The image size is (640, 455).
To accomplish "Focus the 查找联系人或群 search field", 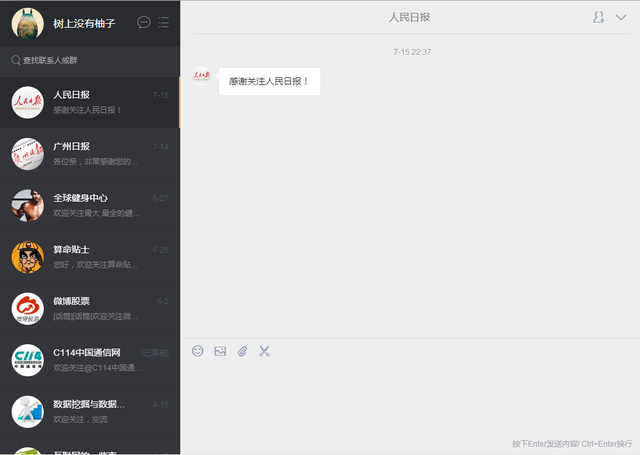I will coord(90,60).
